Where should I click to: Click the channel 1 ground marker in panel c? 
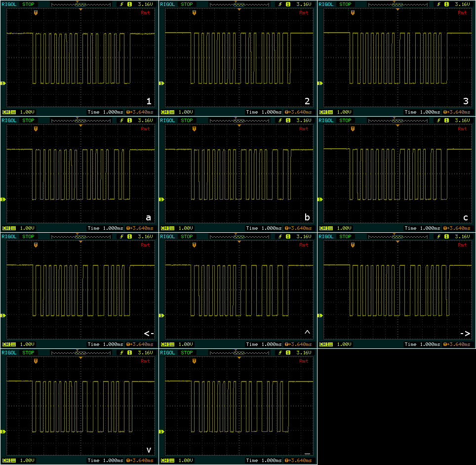pyautogui.click(x=320, y=199)
